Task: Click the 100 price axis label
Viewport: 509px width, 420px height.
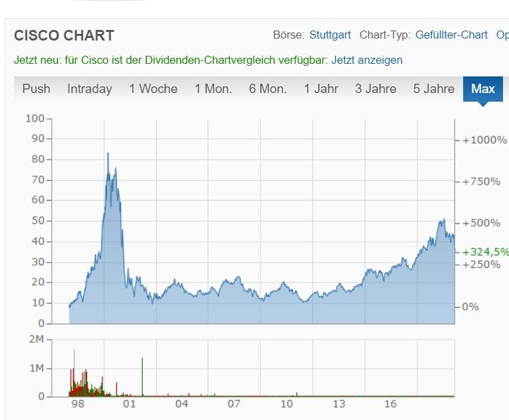Action: pyautogui.click(x=35, y=118)
